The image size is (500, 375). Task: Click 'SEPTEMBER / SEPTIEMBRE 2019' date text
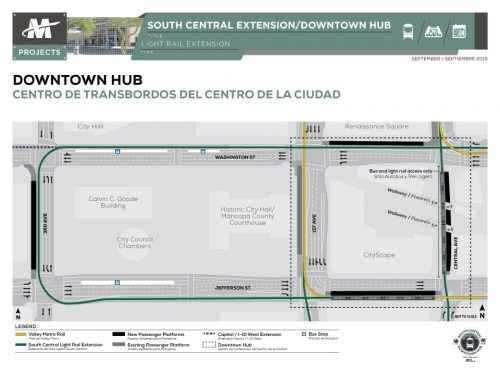449,59
